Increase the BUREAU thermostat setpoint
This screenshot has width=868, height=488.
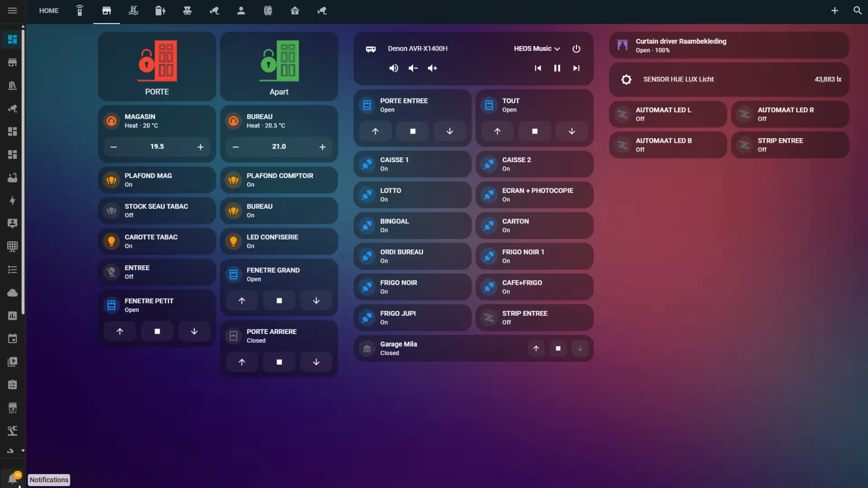pyautogui.click(x=323, y=146)
